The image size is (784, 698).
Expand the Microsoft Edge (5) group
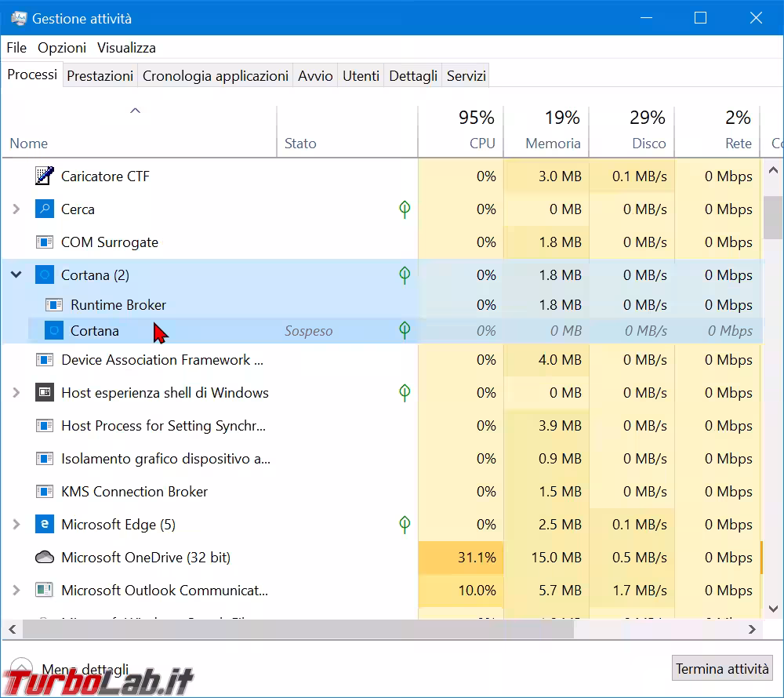(x=16, y=525)
